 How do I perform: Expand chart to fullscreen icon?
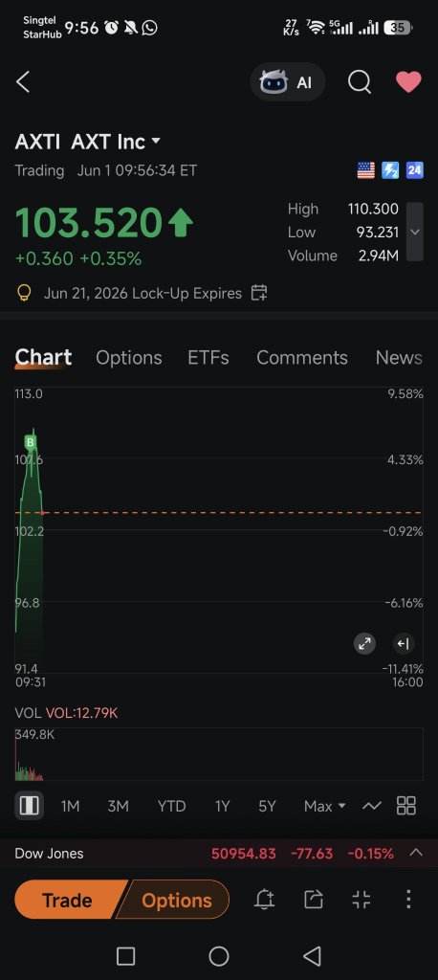[365, 643]
